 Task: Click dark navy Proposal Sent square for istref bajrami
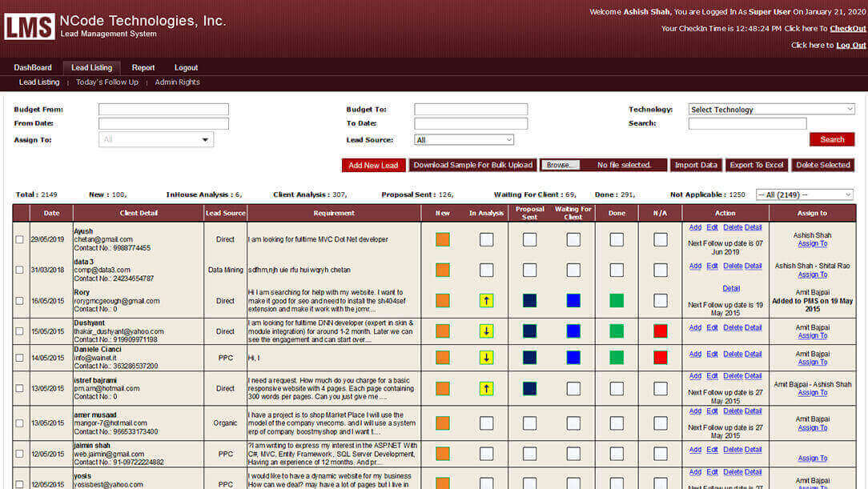pyautogui.click(x=529, y=388)
